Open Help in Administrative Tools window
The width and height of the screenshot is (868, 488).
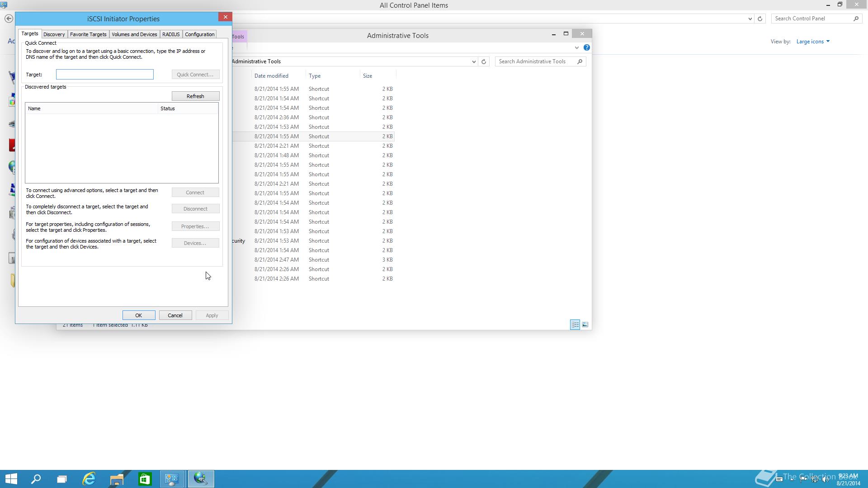(x=587, y=47)
